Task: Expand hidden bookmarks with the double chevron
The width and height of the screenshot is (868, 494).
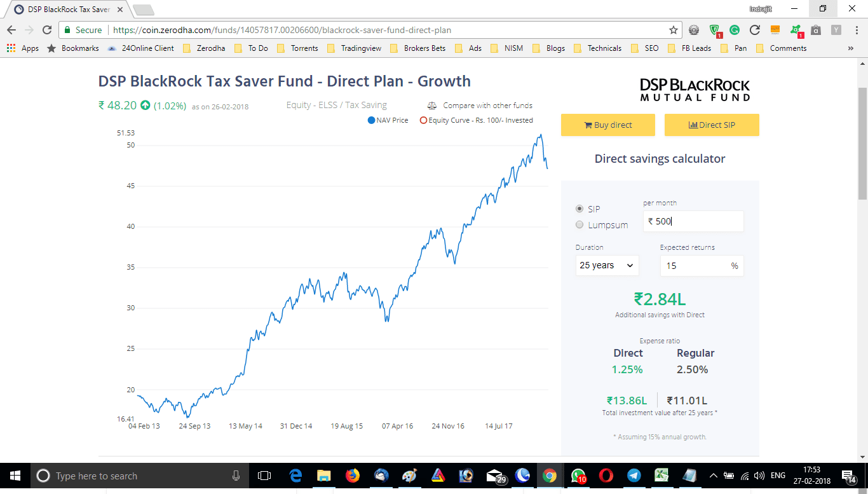Action: (851, 48)
